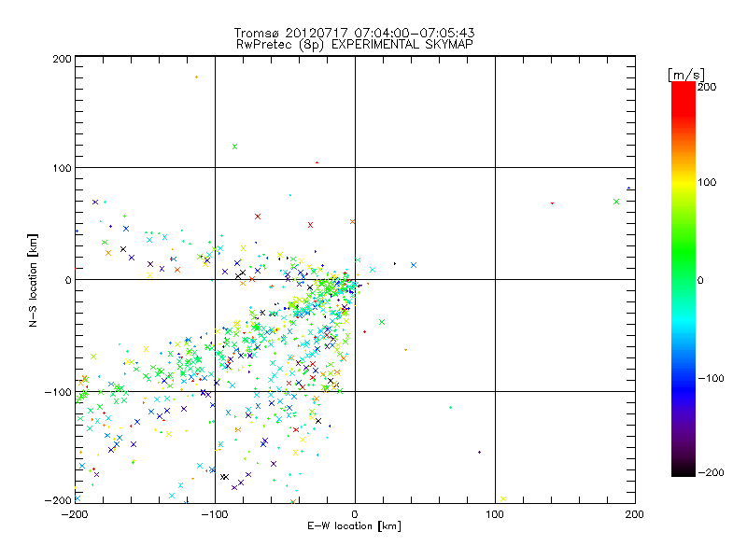
Task: Click the black bottom of the colorbar
Action: tap(684, 470)
